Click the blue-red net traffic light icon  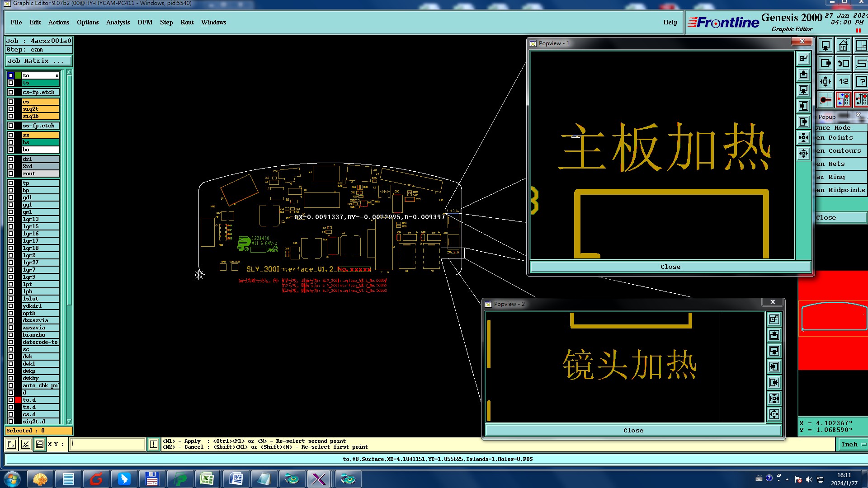[844, 100]
